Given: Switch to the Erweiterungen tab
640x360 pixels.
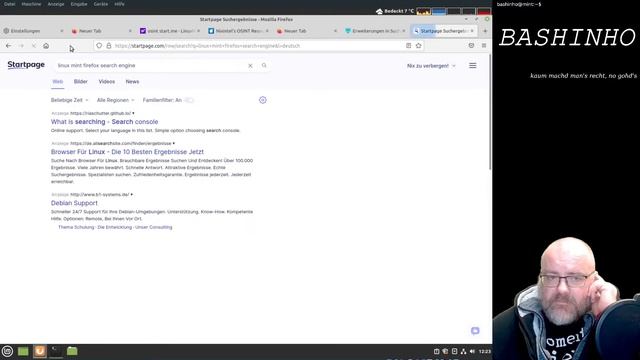Looking at the screenshot, I should pos(376,31).
